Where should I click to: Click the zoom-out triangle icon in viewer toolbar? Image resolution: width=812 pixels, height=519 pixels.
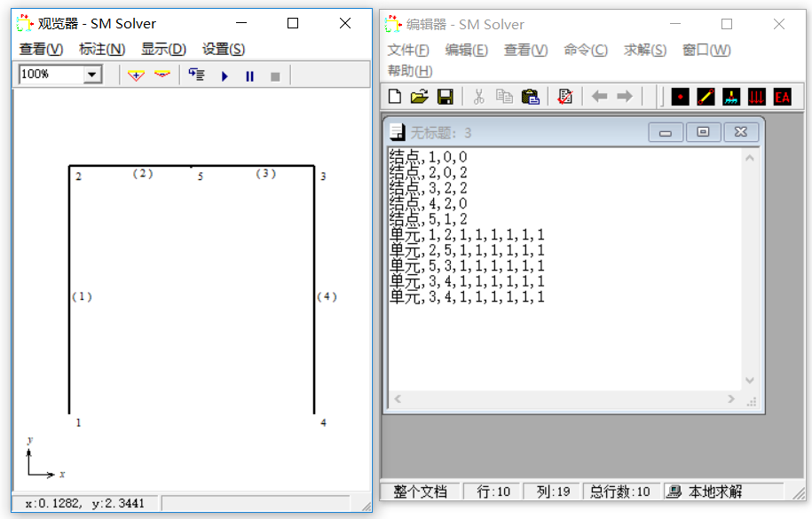tap(162, 75)
